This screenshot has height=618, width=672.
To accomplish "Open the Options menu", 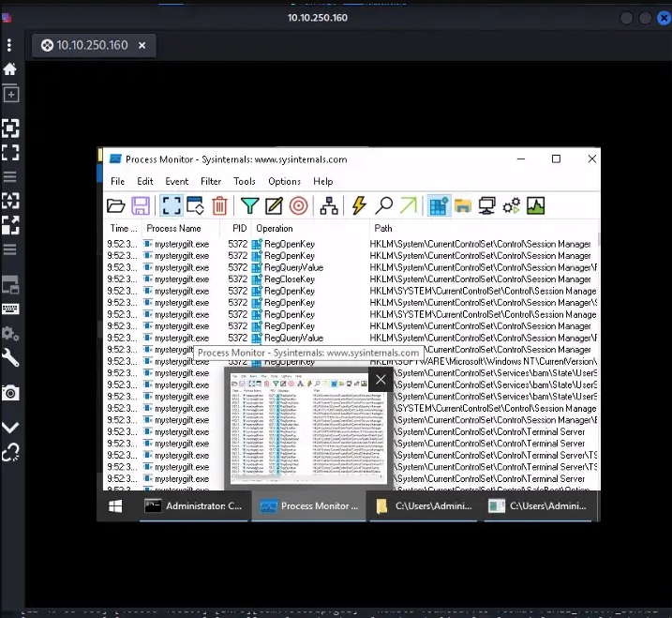I will [284, 181].
